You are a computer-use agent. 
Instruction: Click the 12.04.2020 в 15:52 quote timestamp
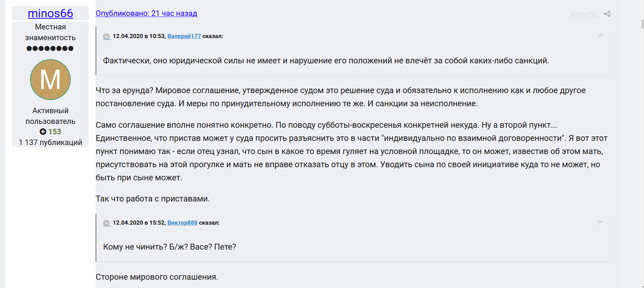coord(138,223)
